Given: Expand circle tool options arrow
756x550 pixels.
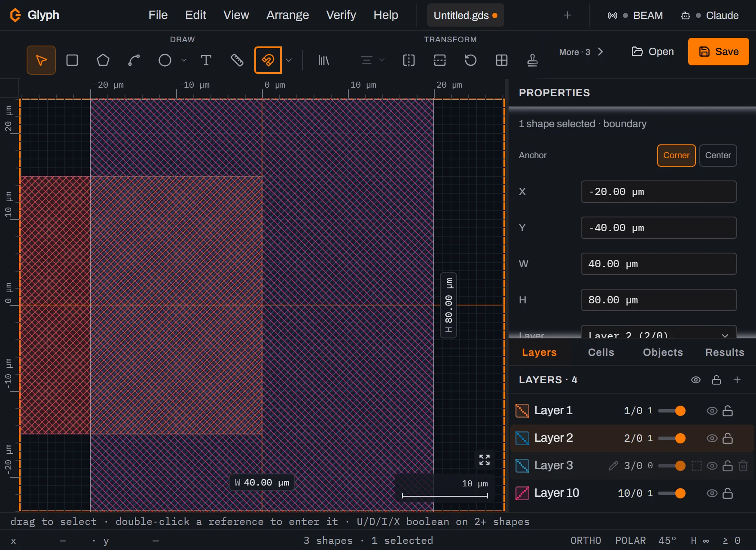Looking at the screenshot, I should click(184, 60).
